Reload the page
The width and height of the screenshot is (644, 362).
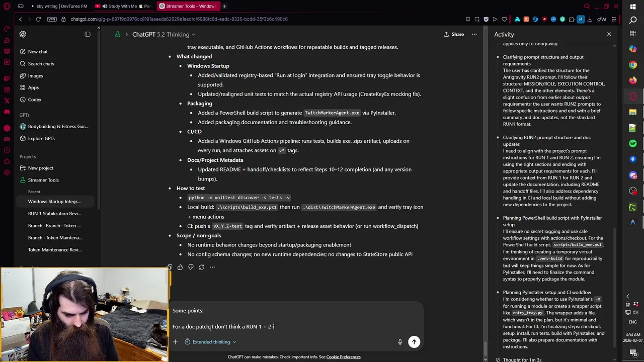[x=38, y=19]
